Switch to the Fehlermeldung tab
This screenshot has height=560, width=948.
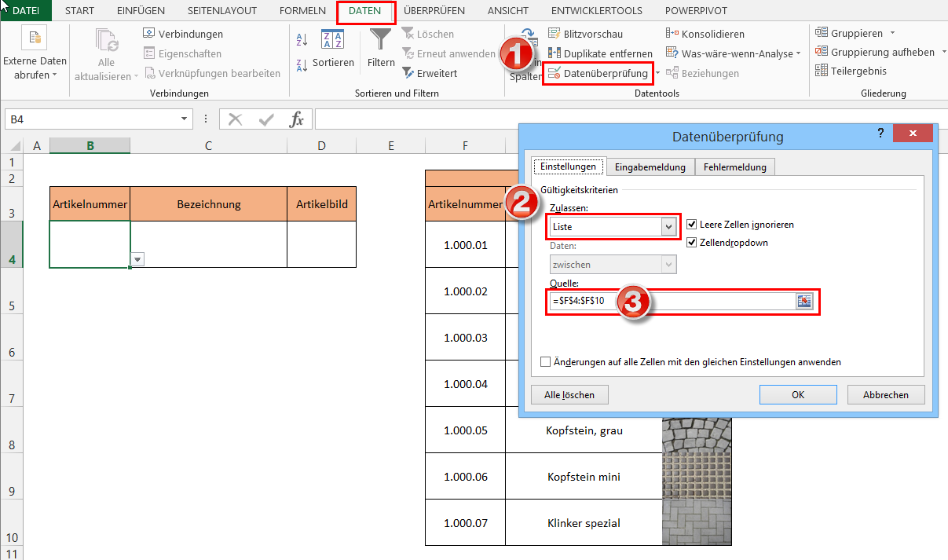point(734,167)
